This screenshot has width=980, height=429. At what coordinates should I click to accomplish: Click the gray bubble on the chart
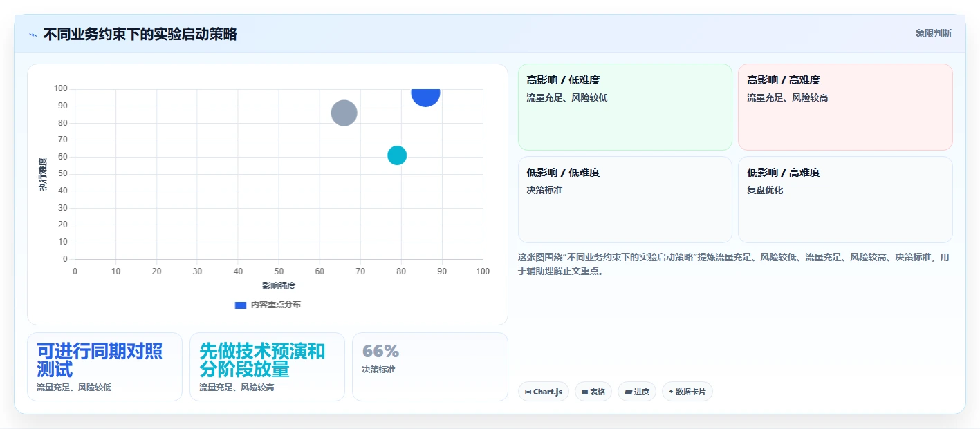pyautogui.click(x=344, y=113)
